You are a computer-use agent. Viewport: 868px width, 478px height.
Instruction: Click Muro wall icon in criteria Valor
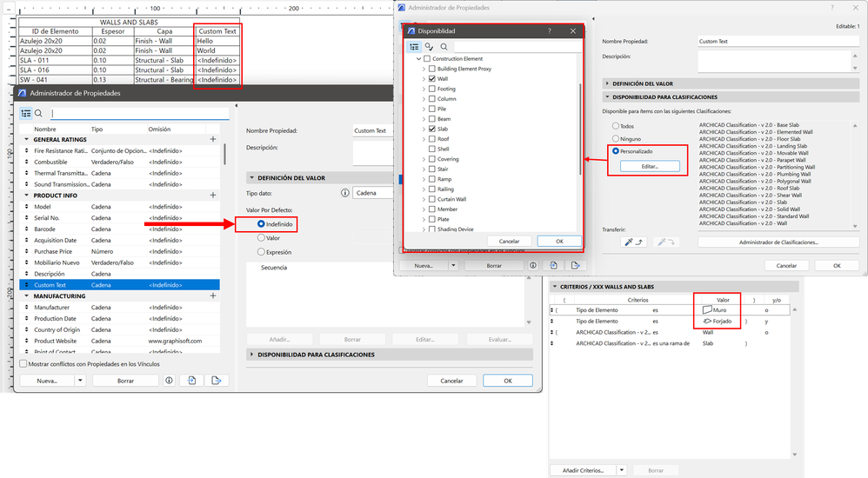707,309
